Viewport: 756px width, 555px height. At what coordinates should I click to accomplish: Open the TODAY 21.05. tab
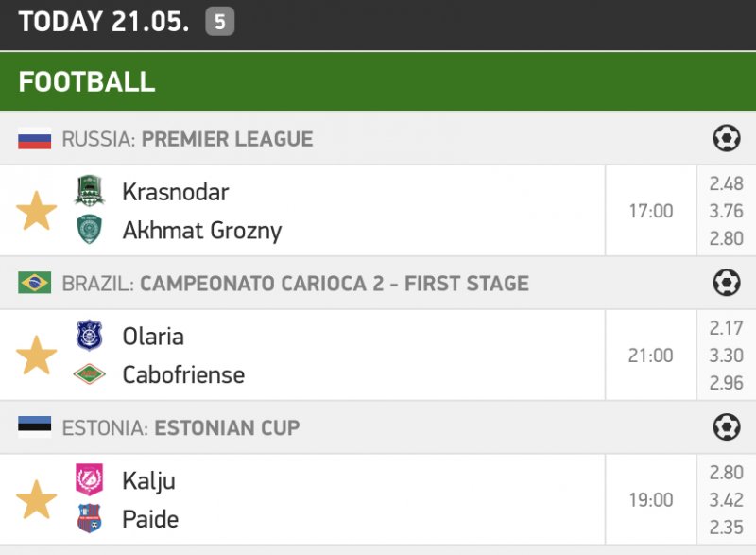tap(104, 22)
